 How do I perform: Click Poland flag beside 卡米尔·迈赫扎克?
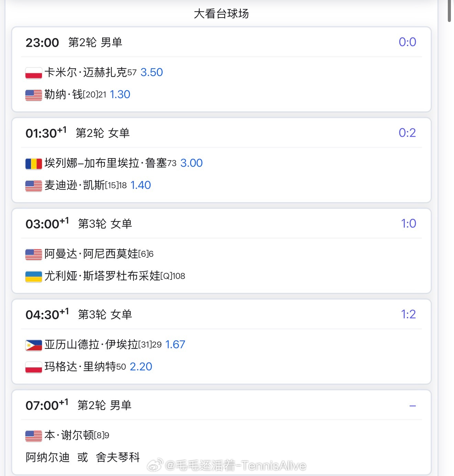34,73
